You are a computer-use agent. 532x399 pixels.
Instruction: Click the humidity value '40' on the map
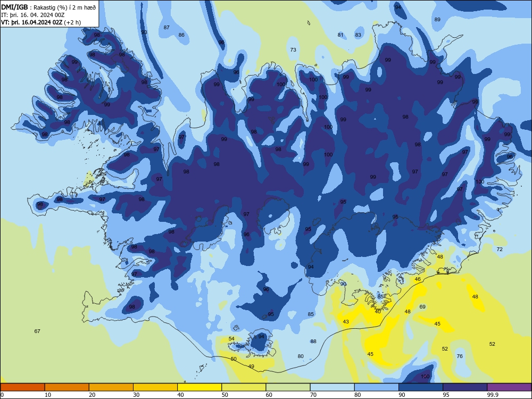378,311
